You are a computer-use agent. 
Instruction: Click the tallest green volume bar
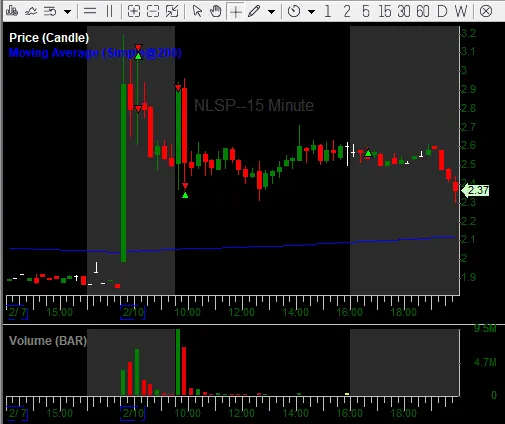(178, 362)
